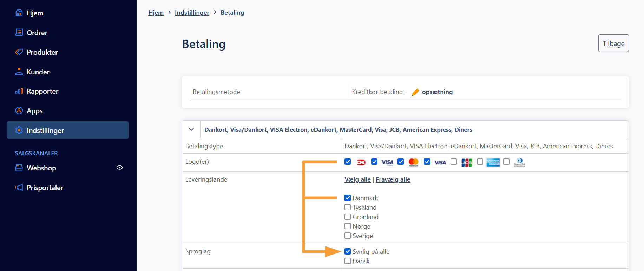This screenshot has height=271, width=644.
Task: Click the Tilbage button
Action: (x=613, y=43)
